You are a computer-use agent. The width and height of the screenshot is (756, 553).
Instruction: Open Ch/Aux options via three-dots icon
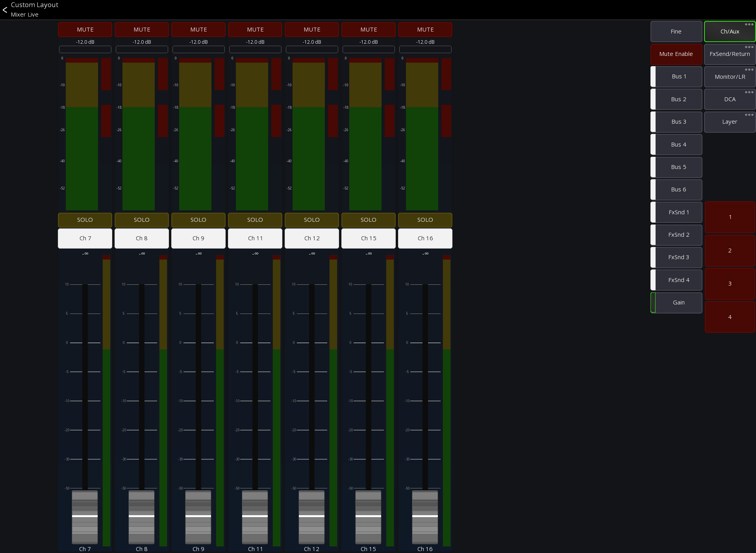pyautogui.click(x=749, y=24)
